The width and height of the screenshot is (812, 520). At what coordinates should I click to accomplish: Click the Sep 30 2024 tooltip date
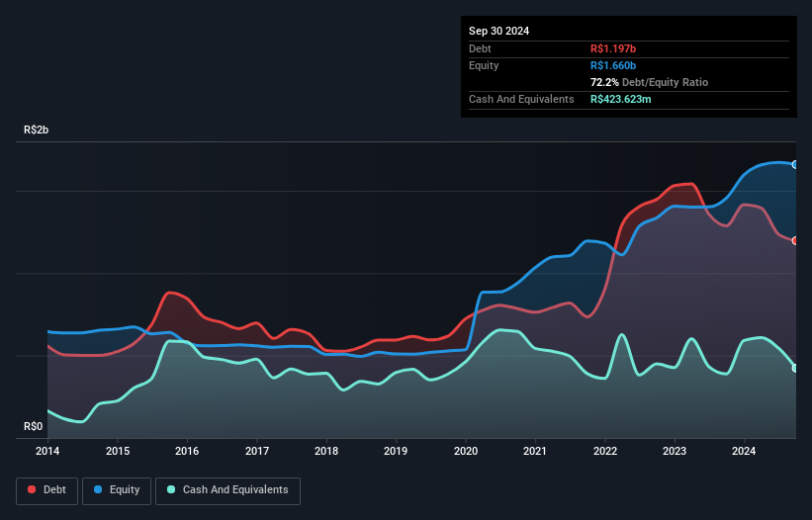(498, 31)
